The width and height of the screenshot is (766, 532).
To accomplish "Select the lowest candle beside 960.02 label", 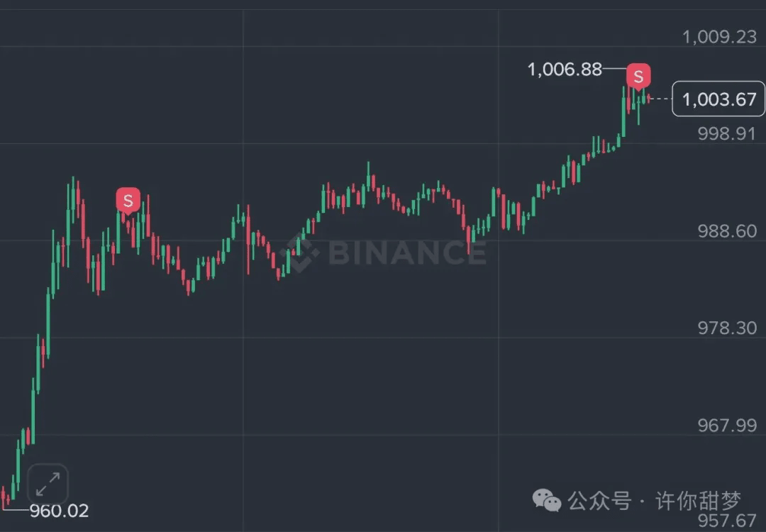I will click(x=4, y=497).
